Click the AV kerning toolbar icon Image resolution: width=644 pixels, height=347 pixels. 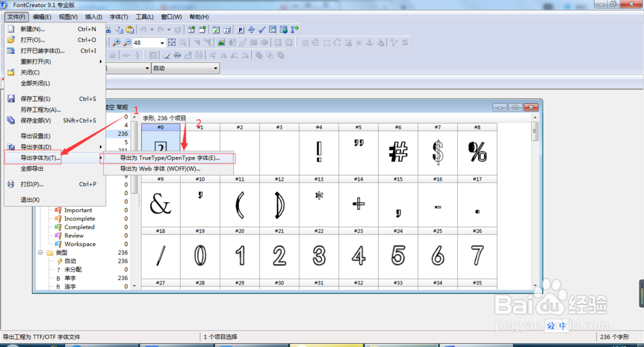[x=251, y=30]
